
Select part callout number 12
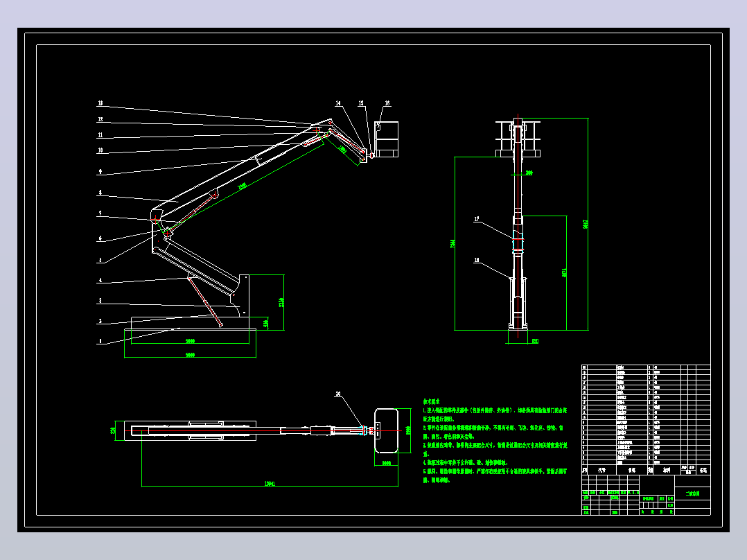coord(100,119)
